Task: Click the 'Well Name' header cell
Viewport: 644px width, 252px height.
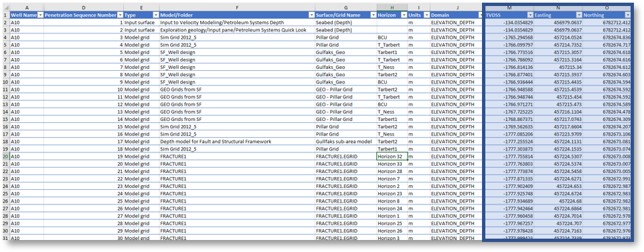Action: click(27, 15)
